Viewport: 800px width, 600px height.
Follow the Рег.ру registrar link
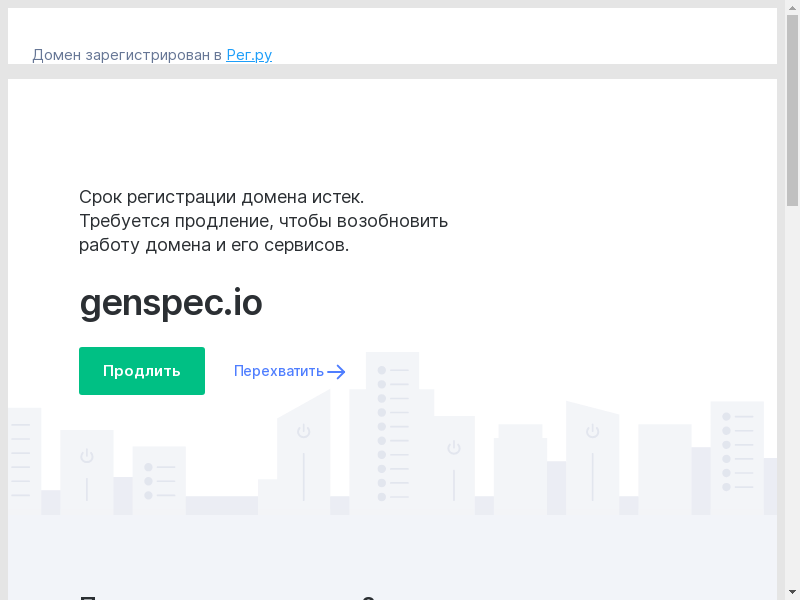tap(249, 55)
